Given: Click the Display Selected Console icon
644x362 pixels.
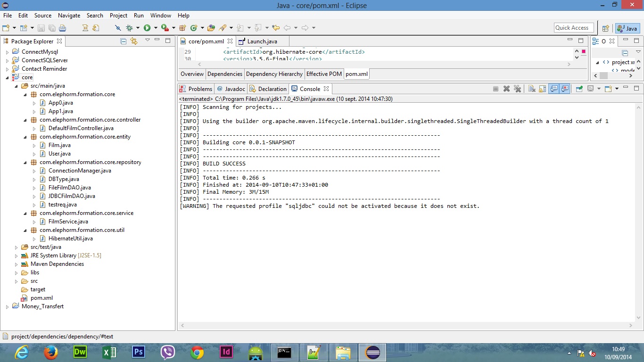Looking at the screenshot, I should 590,89.
